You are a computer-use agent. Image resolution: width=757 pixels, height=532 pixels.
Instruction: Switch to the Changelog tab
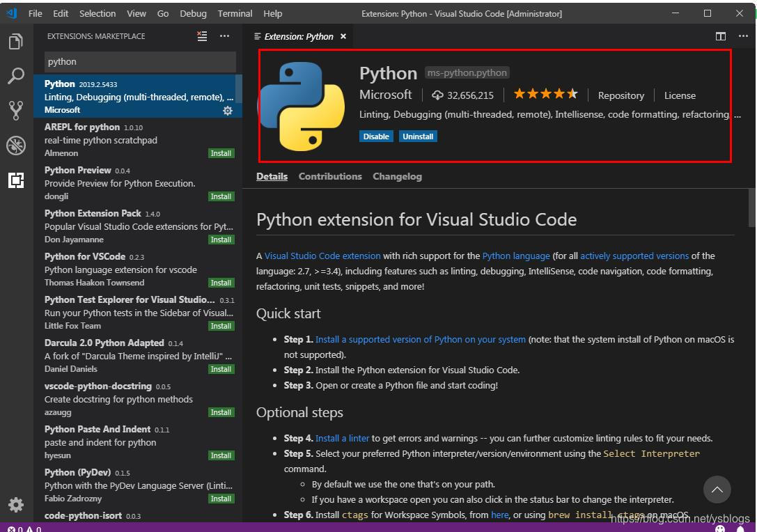click(398, 176)
